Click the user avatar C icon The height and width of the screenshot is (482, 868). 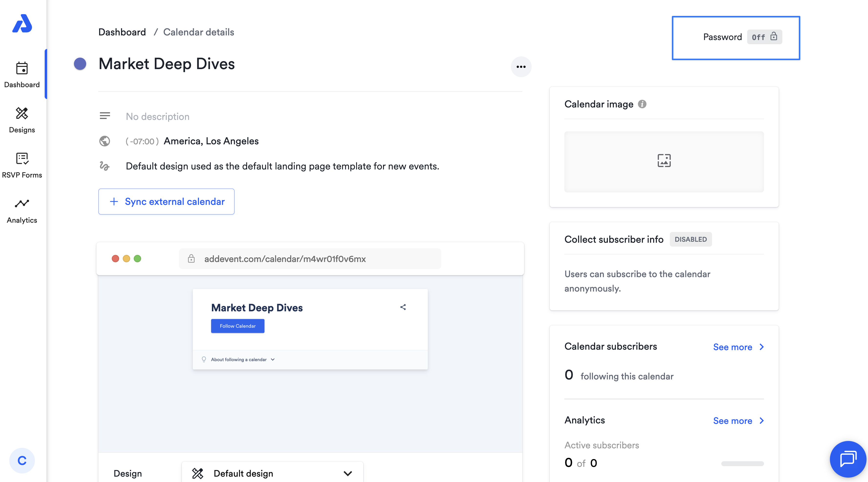coord(22,461)
